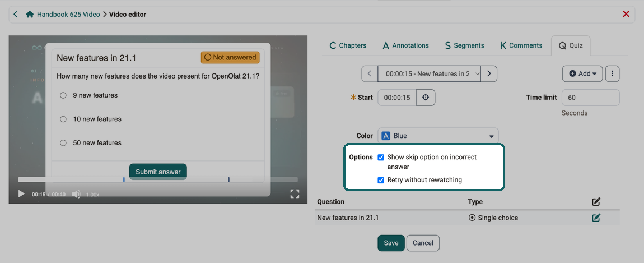Go to previous quiz question arrow
Image resolution: width=644 pixels, height=263 pixels.
click(369, 73)
